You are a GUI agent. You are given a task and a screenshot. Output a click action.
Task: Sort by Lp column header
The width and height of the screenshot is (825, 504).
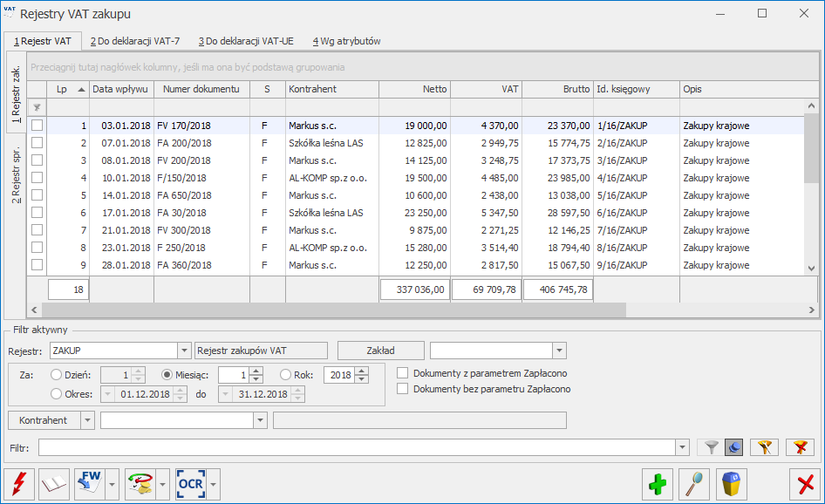click(68, 90)
